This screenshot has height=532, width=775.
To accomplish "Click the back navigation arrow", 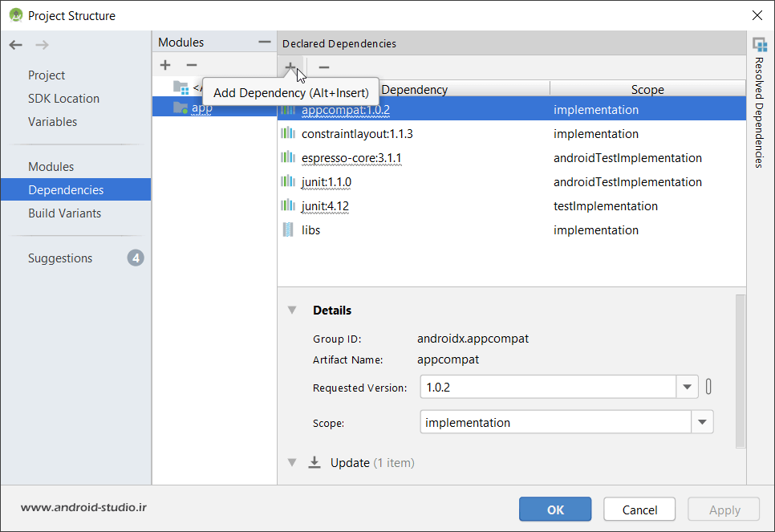I will coord(16,45).
